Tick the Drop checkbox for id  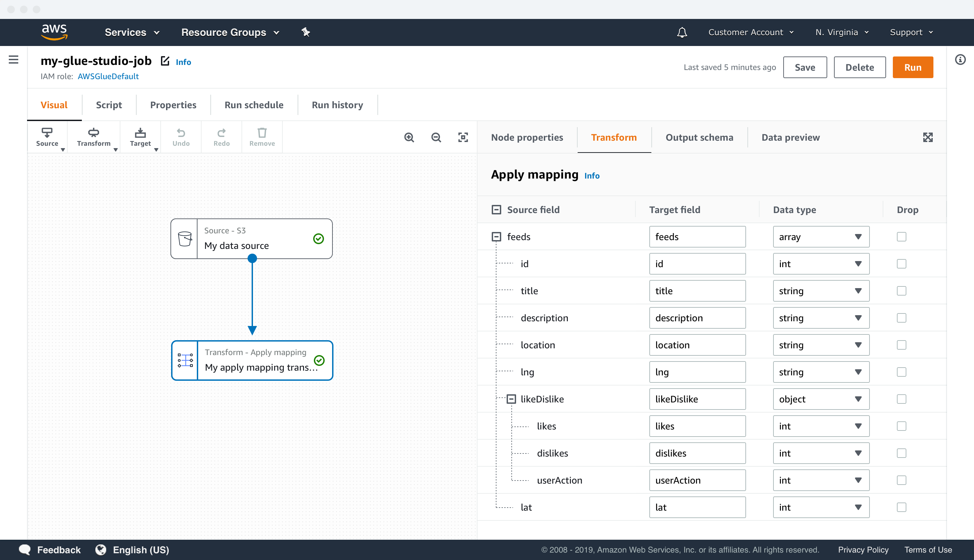point(901,264)
